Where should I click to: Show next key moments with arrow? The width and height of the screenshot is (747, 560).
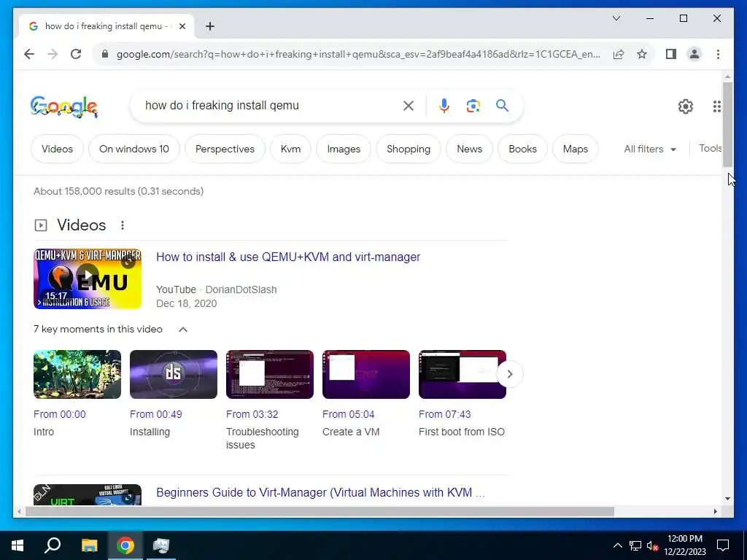click(x=510, y=374)
